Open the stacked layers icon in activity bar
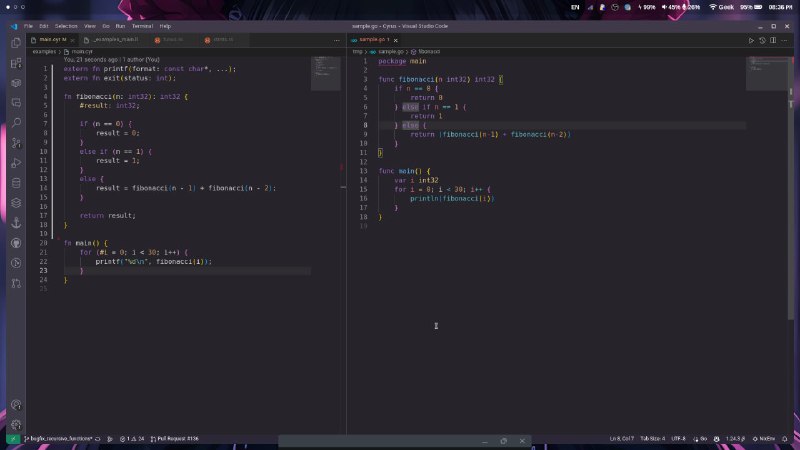 (x=16, y=203)
